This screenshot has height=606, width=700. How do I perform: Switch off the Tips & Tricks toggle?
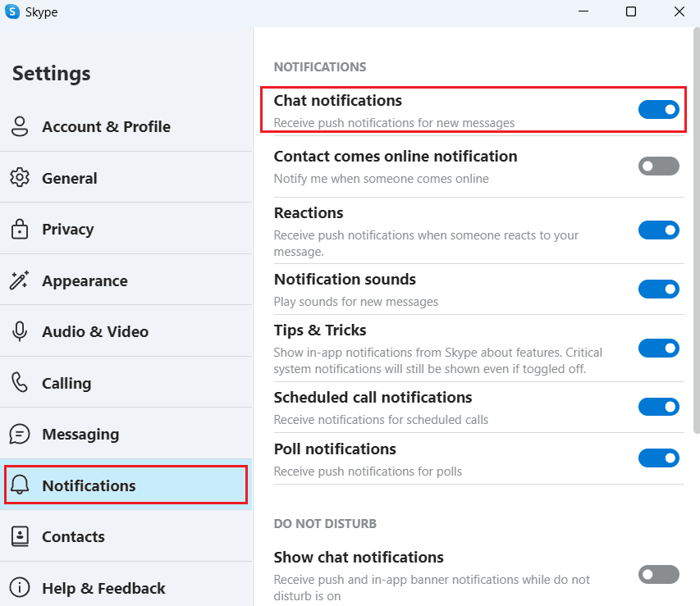pos(658,349)
